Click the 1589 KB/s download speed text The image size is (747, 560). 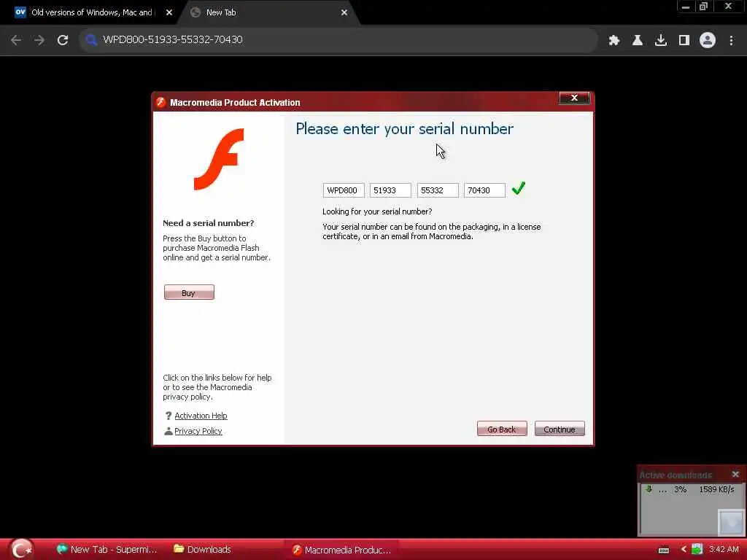[x=716, y=489]
